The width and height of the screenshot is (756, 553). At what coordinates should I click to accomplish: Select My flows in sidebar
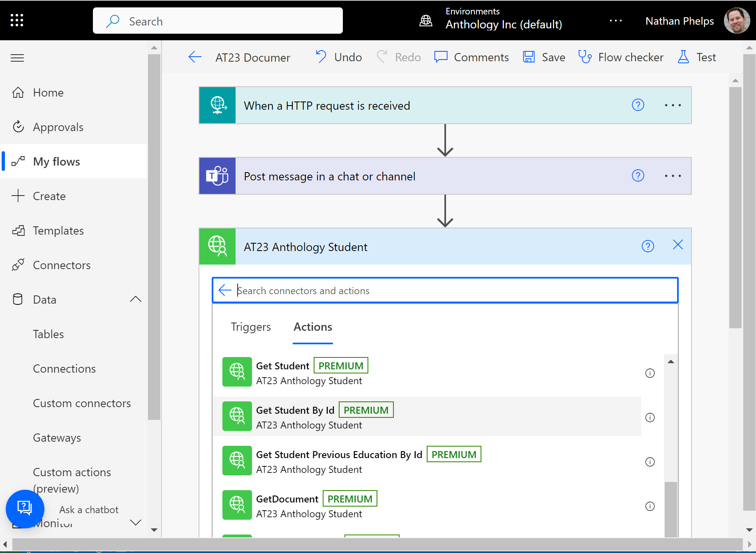click(x=74, y=161)
